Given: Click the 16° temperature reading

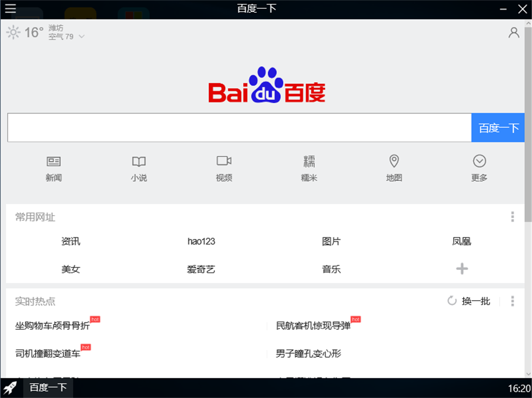Looking at the screenshot, I should coord(33,32).
